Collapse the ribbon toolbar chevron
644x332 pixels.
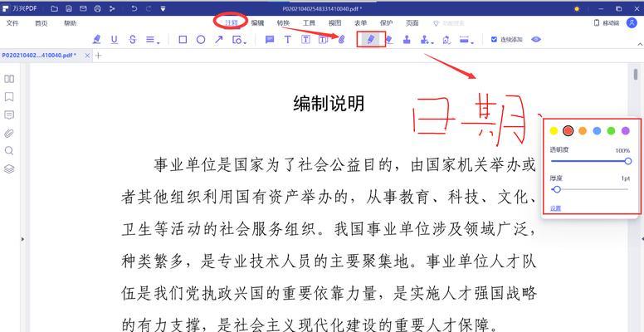640,43
